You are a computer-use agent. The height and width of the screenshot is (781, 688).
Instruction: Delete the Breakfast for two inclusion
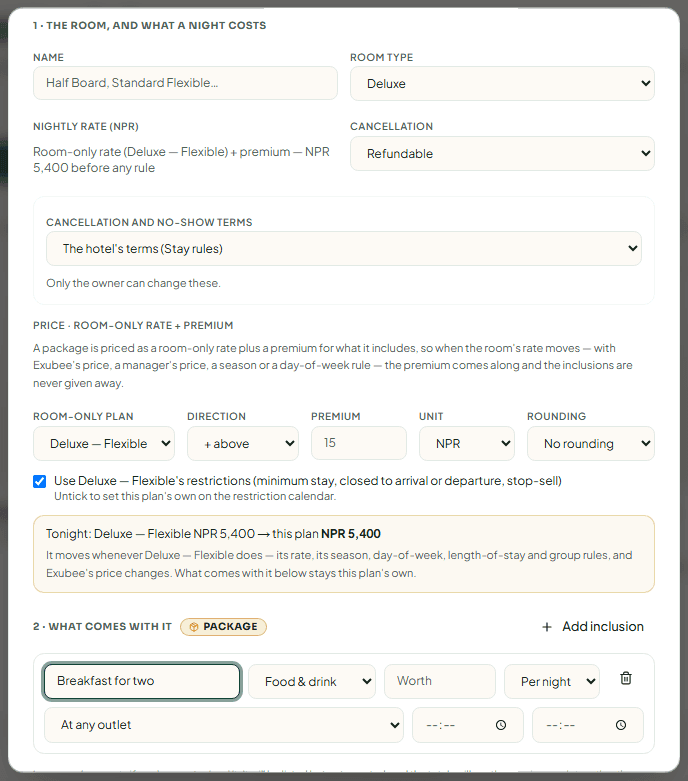click(x=626, y=678)
